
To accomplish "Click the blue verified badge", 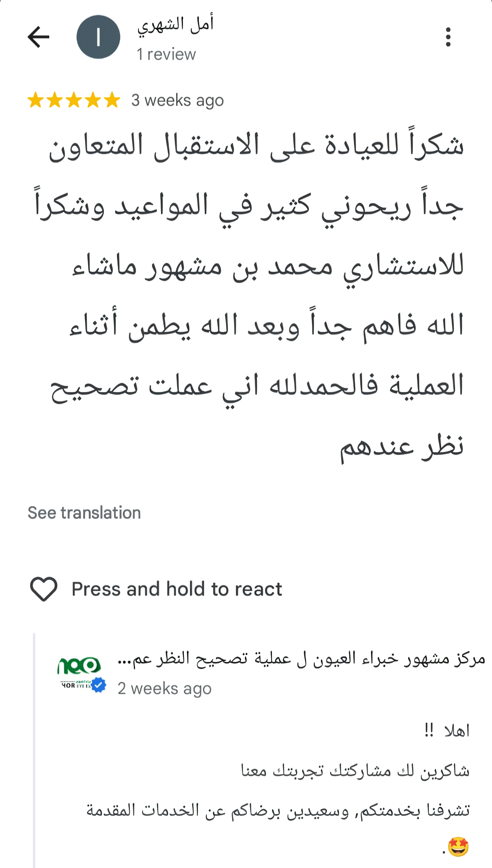I will tap(99, 685).
